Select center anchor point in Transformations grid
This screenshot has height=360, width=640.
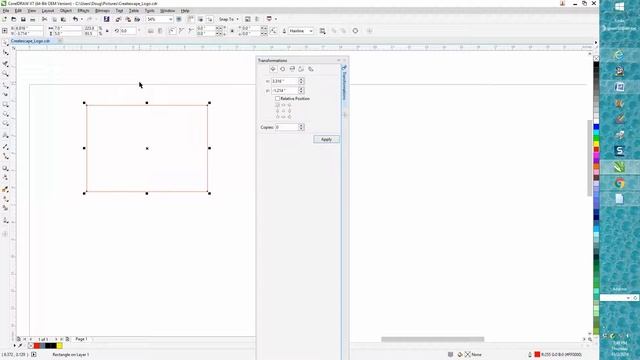(x=283, y=111)
